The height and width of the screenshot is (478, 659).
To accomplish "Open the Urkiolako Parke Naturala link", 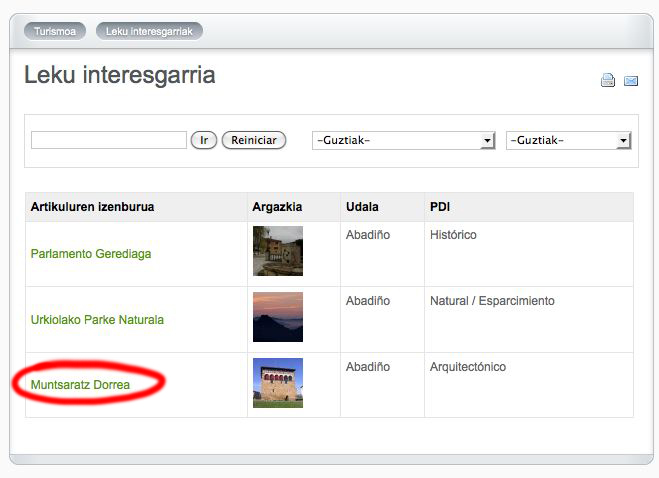I will click(x=97, y=320).
